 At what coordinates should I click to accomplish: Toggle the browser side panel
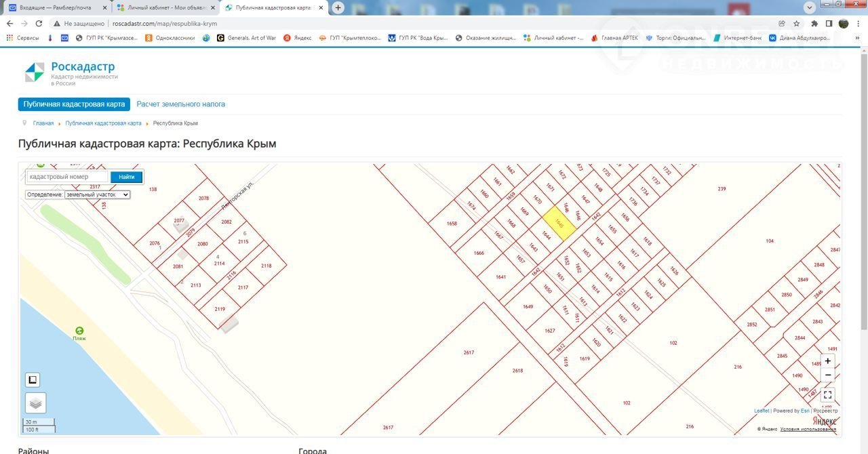click(x=829, y=23)
